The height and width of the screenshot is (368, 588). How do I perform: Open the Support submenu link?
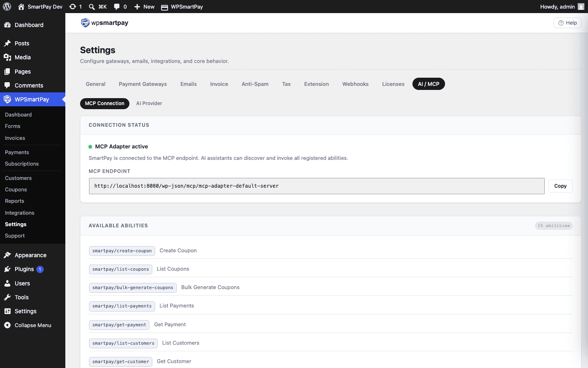[15, 236]
